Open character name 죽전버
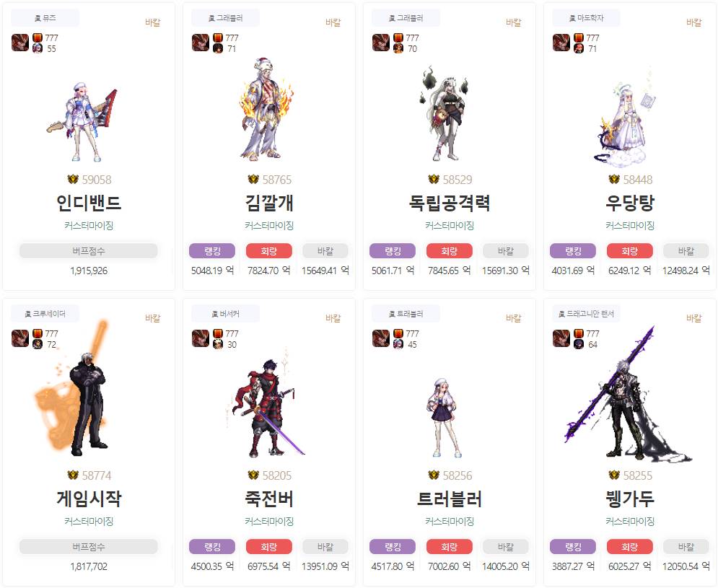This screenshot has width=718, height=588. tap(269, 499)
